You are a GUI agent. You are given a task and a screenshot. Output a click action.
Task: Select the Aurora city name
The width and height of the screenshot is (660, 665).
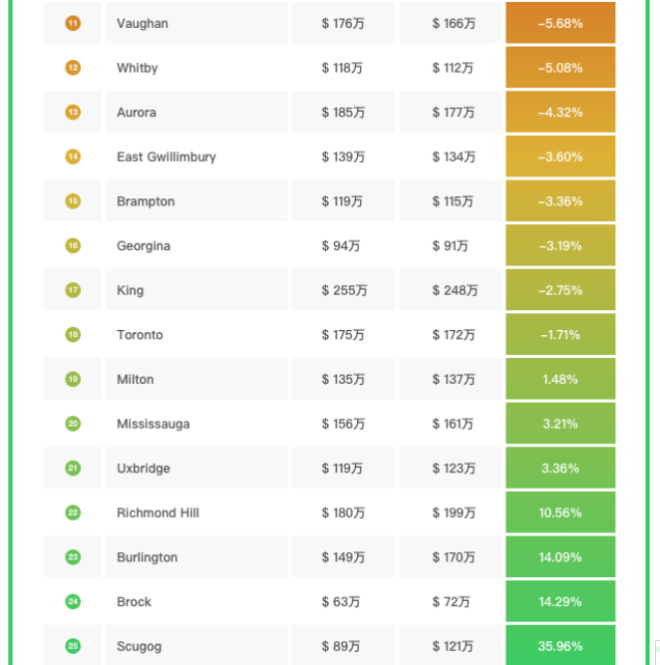(x=137, y=112)
